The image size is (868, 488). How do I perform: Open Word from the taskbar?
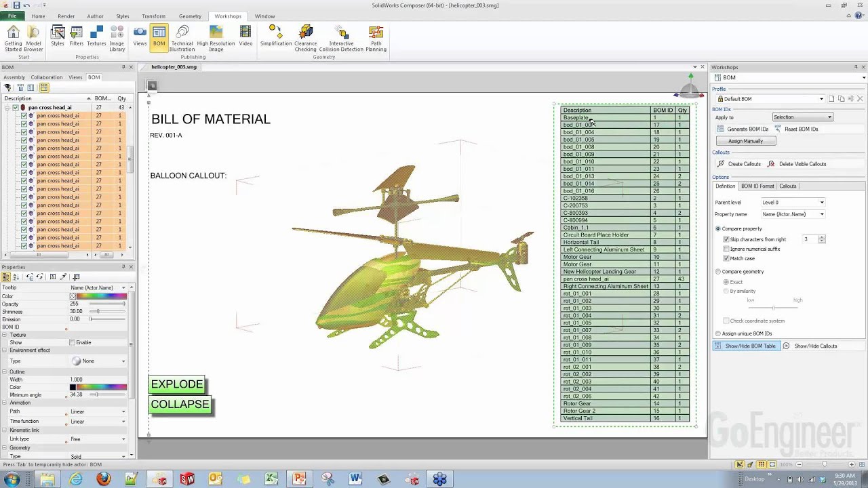pos(355,479)
